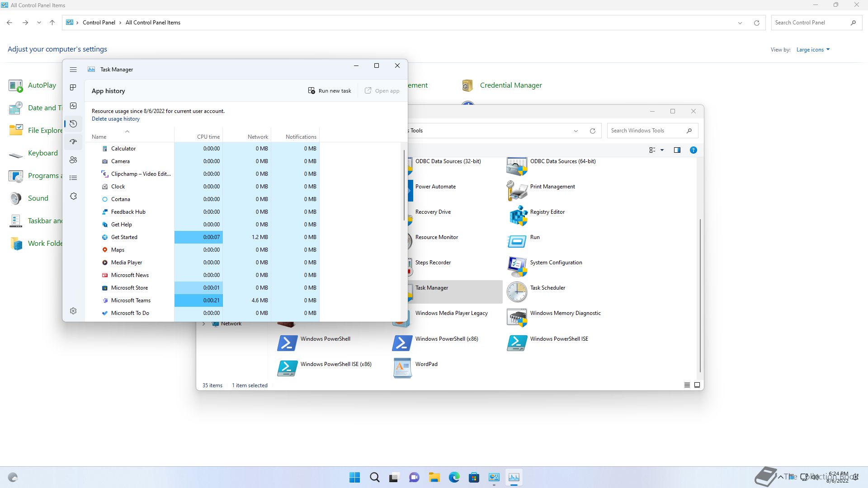
Task: Open the Services page in Task Manager
Action: pyautogui.click(x=73, y=196)
